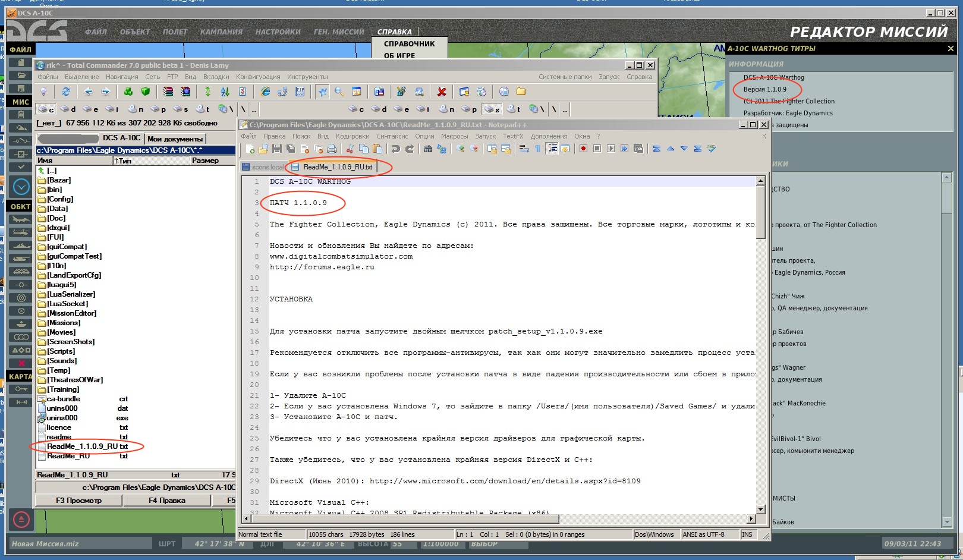Click DCS credits panel scroll down arrow
This screenshot has height=560, width=963.
click(x=948, y=522)
